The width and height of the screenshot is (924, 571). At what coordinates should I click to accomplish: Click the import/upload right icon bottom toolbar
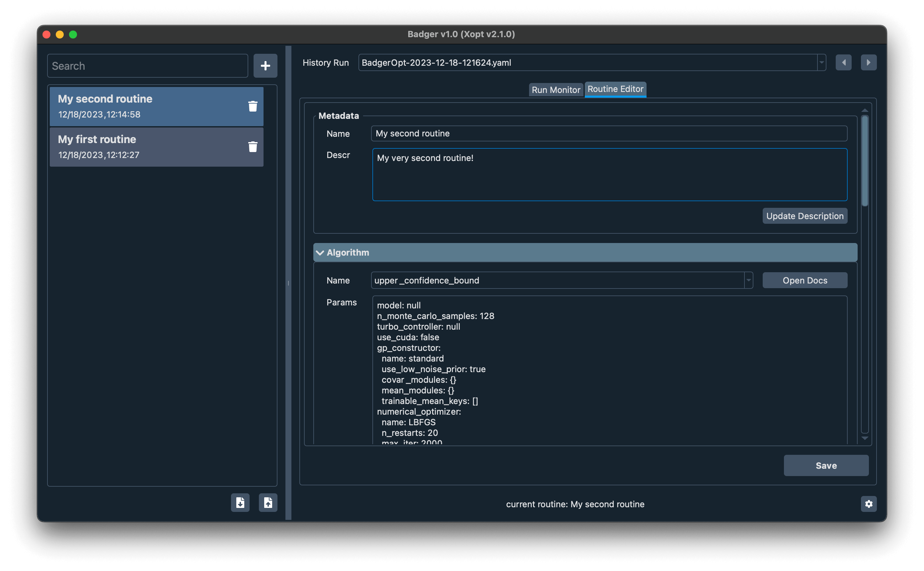pyautogui.click(x=269, y=502)
